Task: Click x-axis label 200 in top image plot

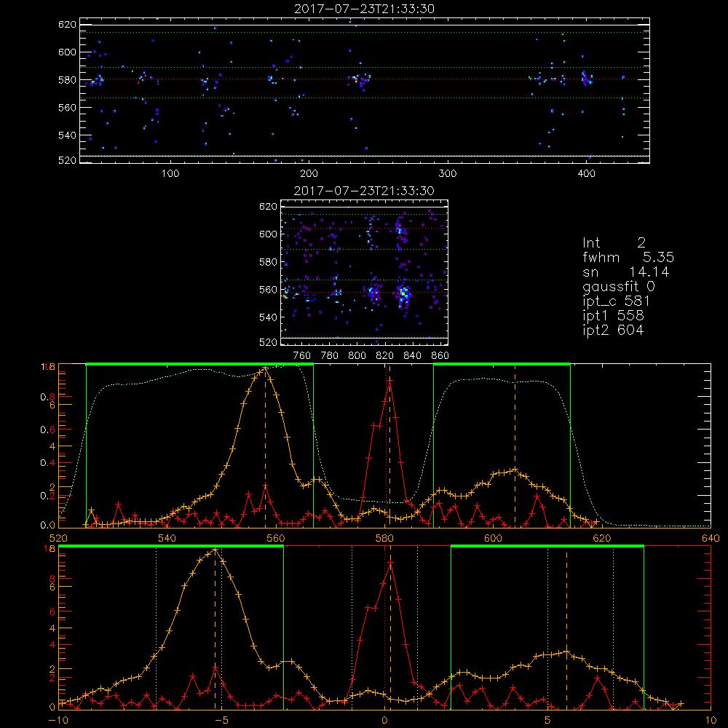Action: (x=309, y=174)
